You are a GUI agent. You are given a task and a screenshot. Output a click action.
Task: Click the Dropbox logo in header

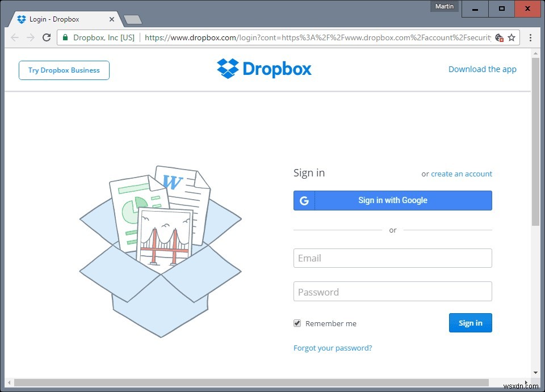coord(264,69)
